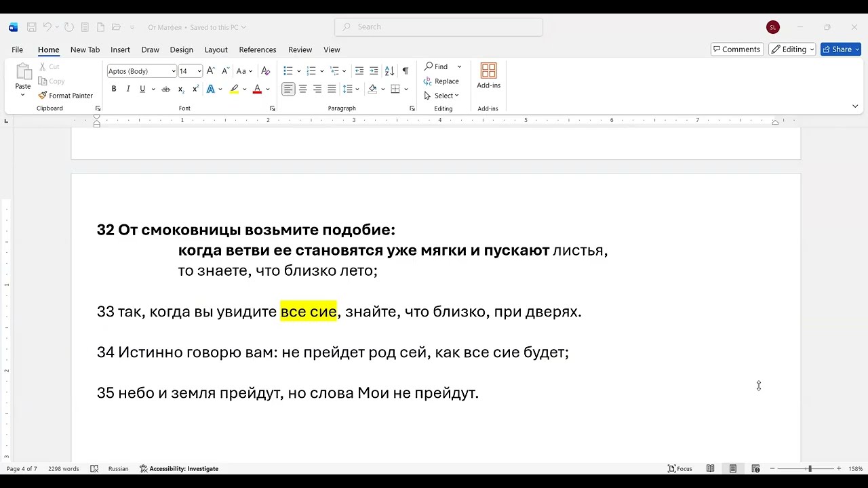Click the Save icon in title bar

tap(31, 27)
